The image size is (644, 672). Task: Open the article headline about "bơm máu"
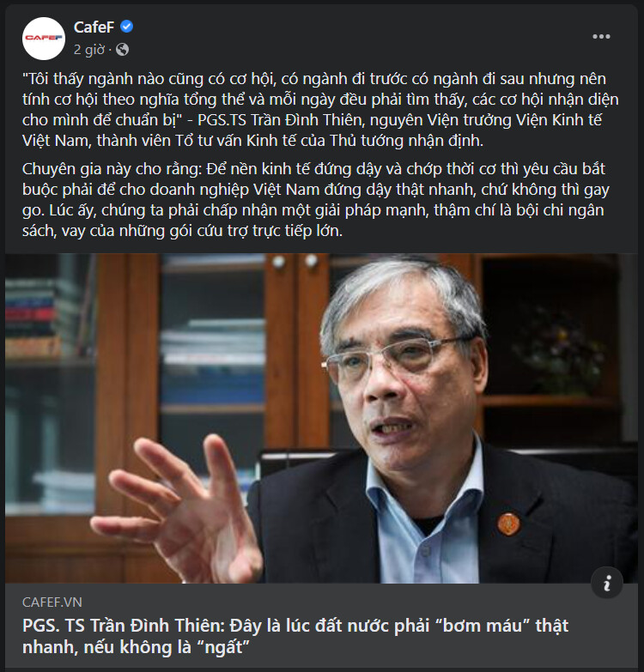point(295,636)
